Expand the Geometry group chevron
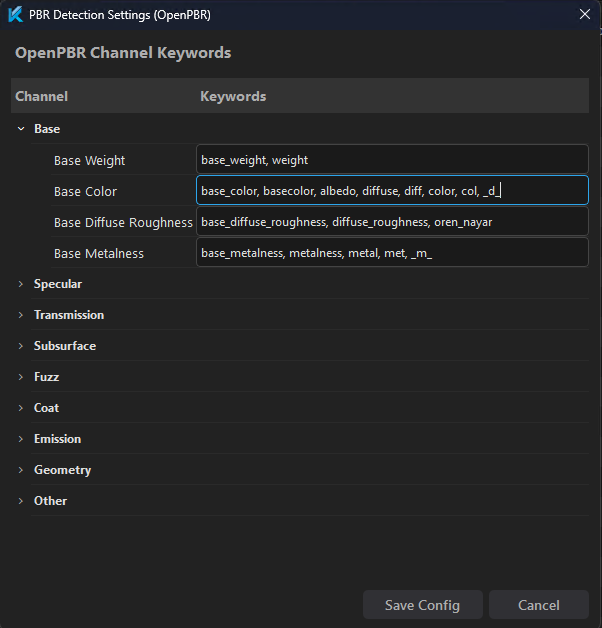 click(21, 470)
